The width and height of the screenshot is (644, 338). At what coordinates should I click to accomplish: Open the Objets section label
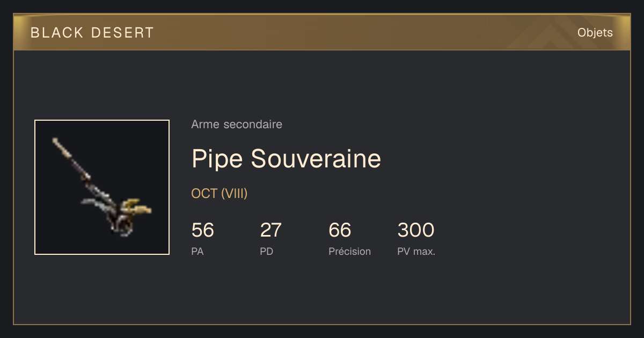click(x=595, y=33)
